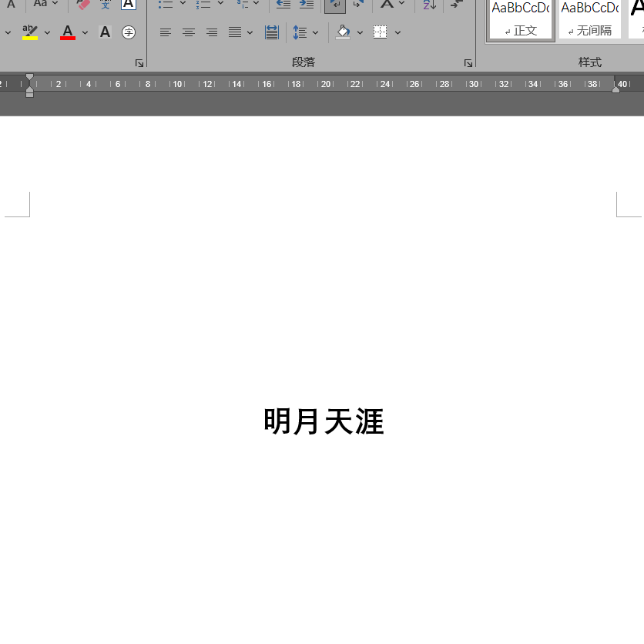This screenshot has width=644, height=644.
Task: Align text to the left
Action: click(x=166, y=32)
